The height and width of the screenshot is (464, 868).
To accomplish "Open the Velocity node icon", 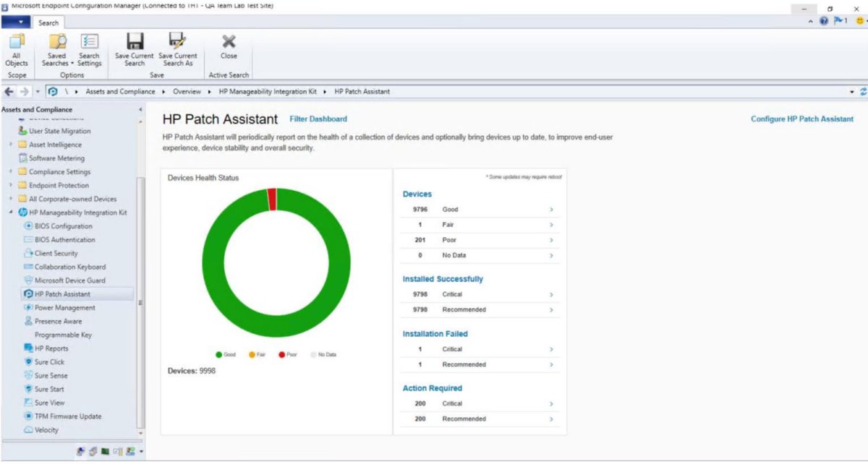I will [29, 430].
